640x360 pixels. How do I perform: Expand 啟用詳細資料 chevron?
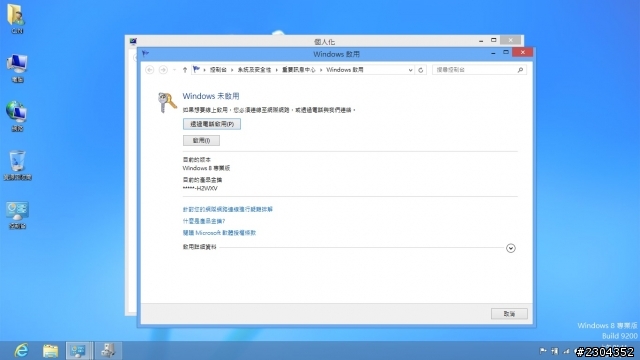511,248
